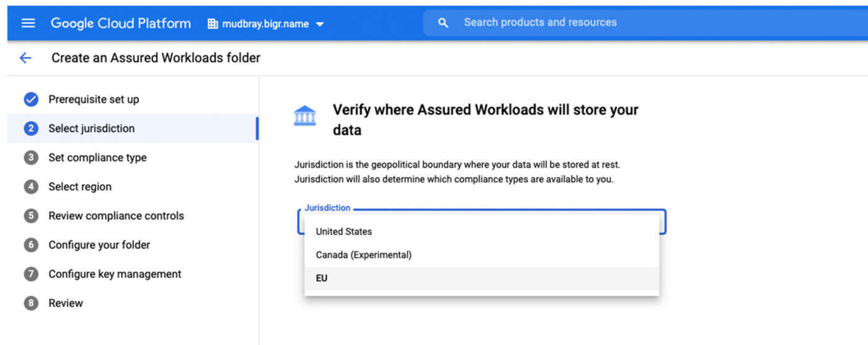Jump to Configure key management step
Viewport: 868px width, 345px height.
pos(115,274)
